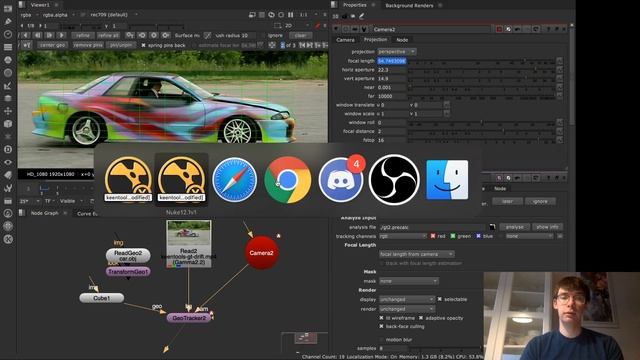Open the rgba channel dropdown in viewer
This screenshot has width=640, height=360.
pyautogui.click(x=30, y=15)
